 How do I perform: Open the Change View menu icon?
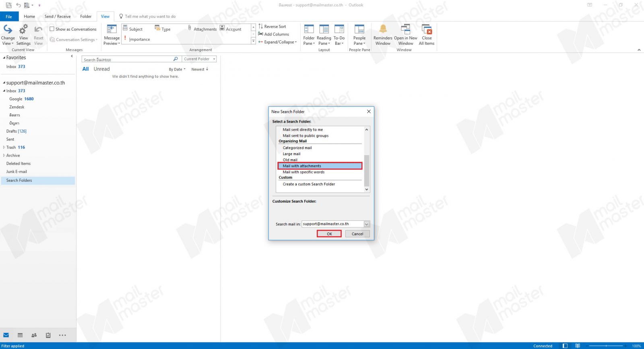click(8, 29)
